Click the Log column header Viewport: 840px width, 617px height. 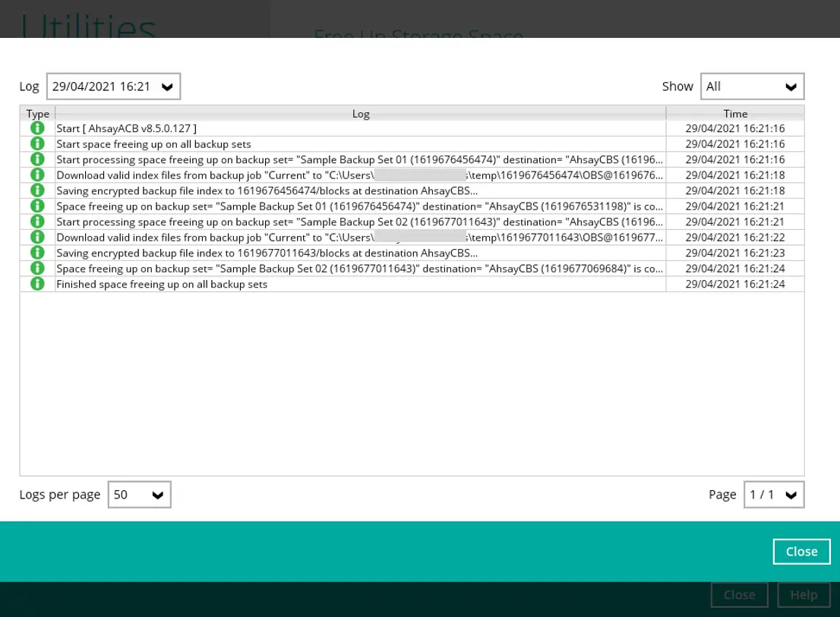361,114
